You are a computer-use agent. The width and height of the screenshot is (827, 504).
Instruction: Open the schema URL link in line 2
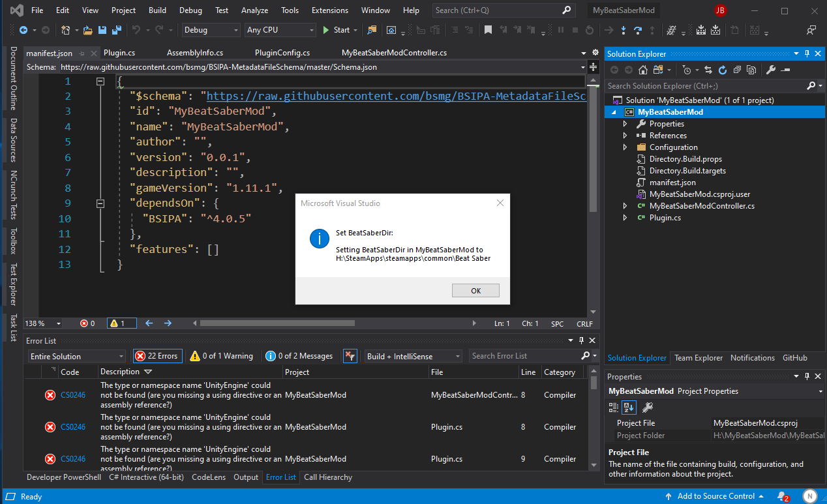click(397, 96)
